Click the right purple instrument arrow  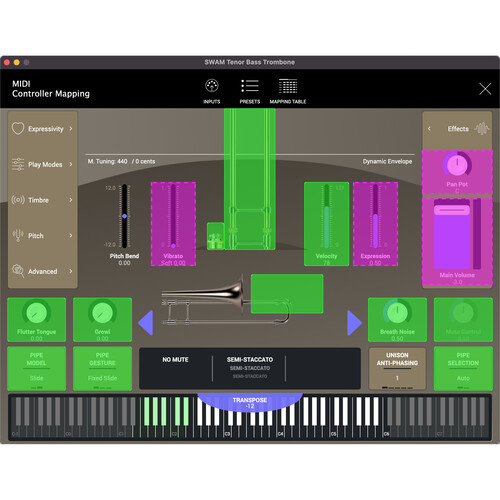point(354,323)
